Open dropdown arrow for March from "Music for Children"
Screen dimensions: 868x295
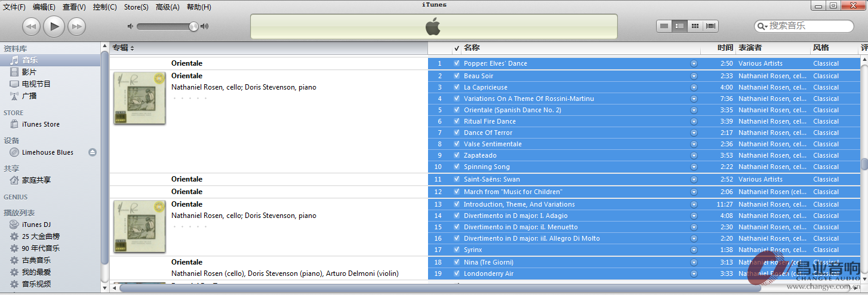(x=694, y=192)
